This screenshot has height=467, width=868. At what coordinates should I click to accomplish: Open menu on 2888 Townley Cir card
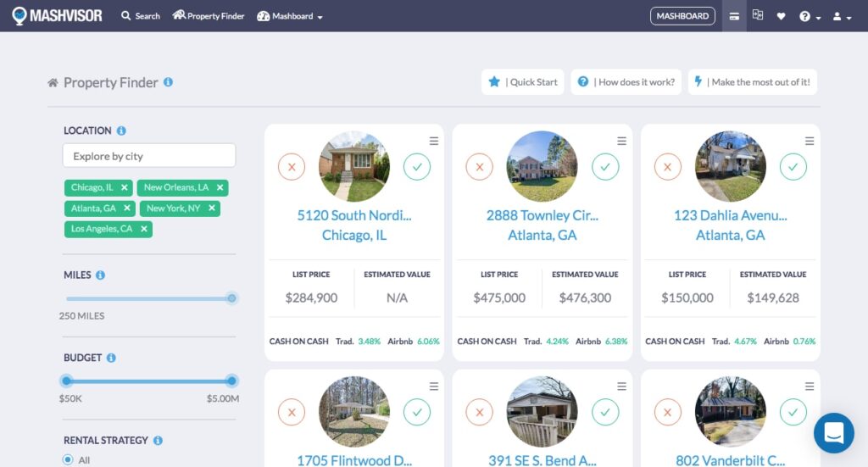[621, 141]
